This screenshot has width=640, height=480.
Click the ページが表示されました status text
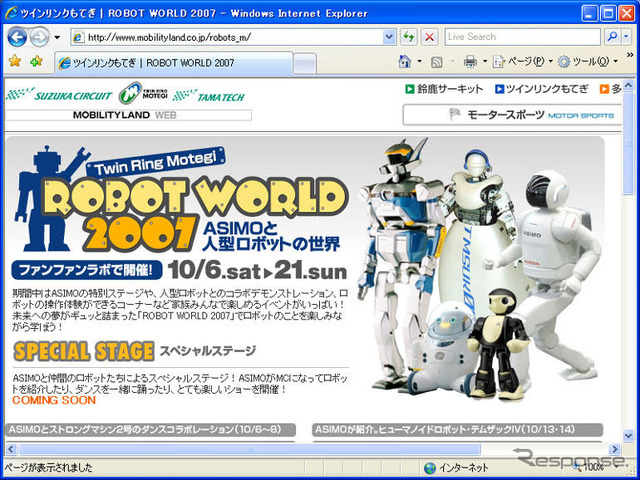point(48,468)
